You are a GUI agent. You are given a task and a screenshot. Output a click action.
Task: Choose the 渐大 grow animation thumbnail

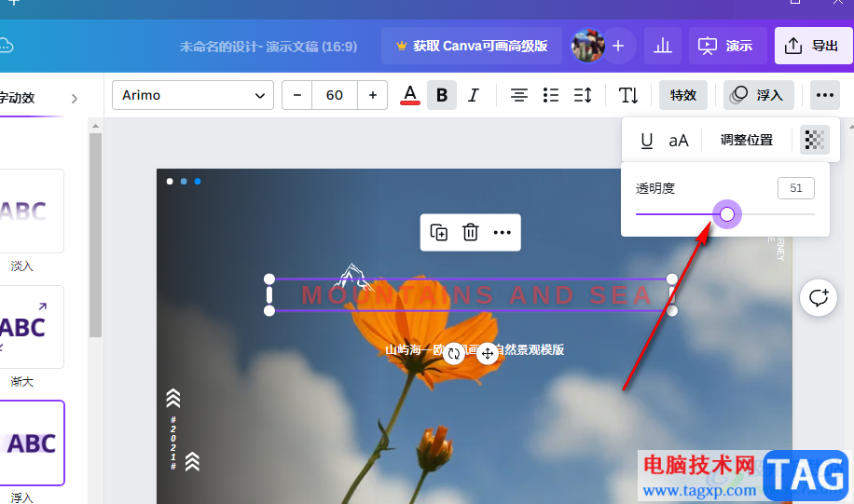[x=32, y=327]
